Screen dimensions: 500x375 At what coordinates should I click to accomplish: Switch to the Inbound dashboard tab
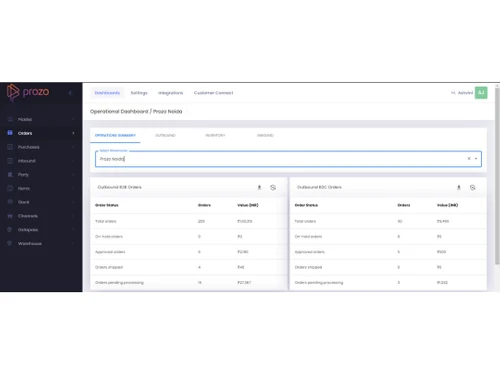point(265,135)
